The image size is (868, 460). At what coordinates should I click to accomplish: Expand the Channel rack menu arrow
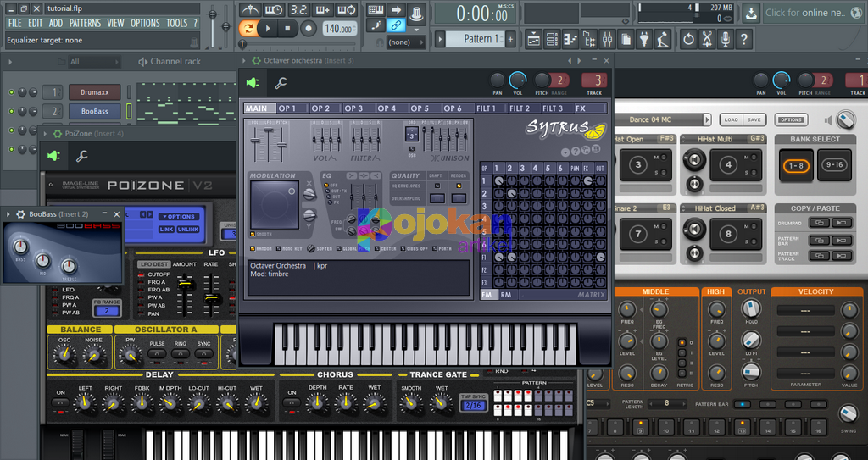pyautogui.click(x=10, y=62)
